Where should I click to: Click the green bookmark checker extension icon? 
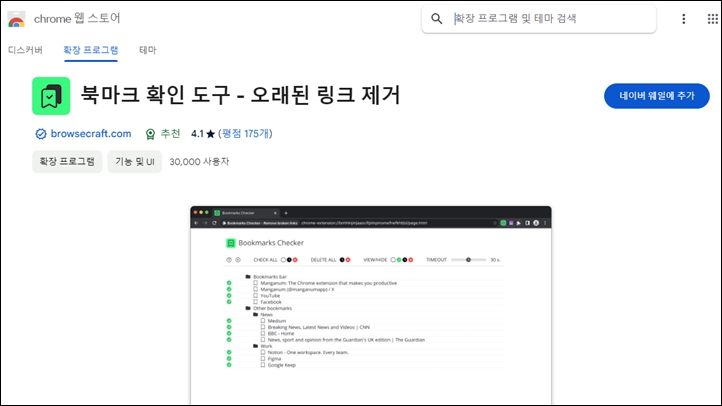[51, 96]
